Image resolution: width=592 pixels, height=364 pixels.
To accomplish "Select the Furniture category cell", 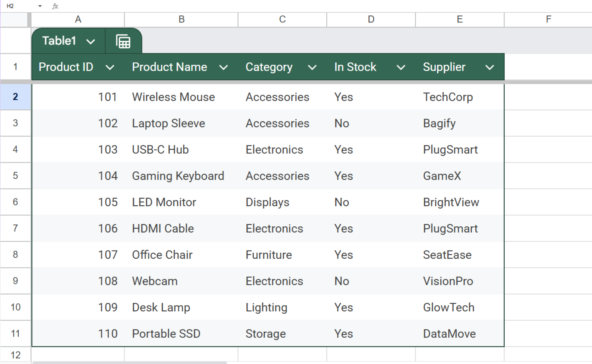I will point(268,255).
